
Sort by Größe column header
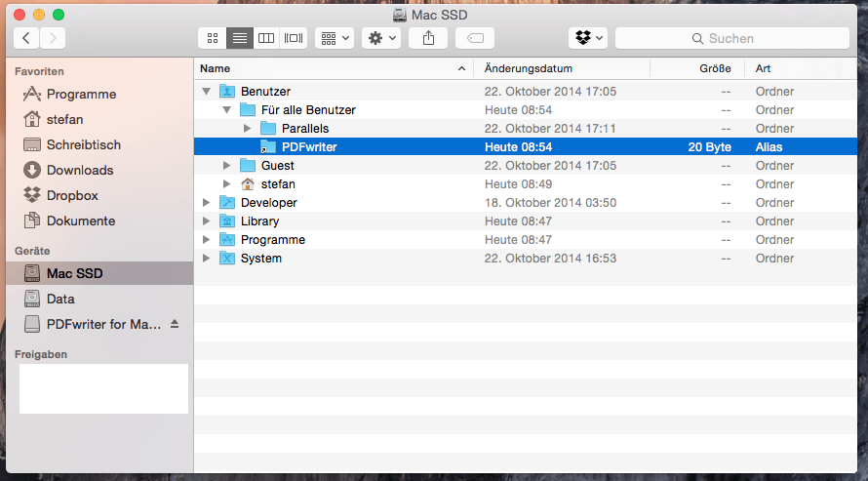tap(696, 68)
